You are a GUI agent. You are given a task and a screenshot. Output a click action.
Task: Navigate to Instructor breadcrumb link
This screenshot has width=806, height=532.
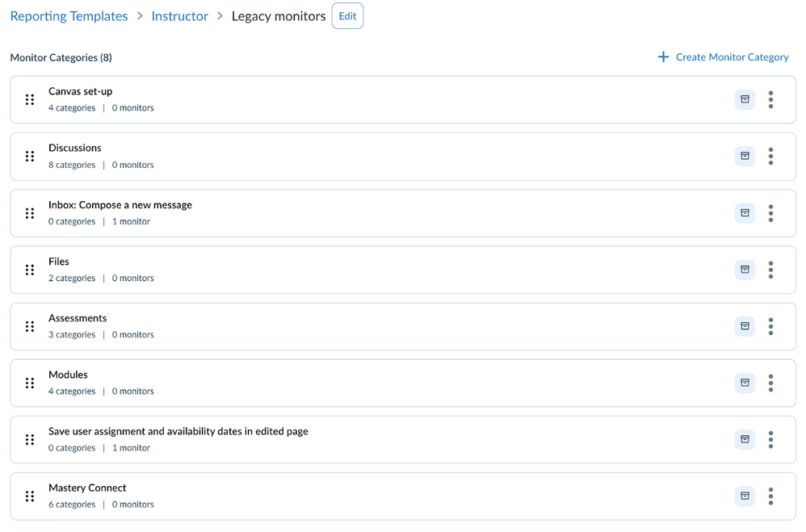179,16
